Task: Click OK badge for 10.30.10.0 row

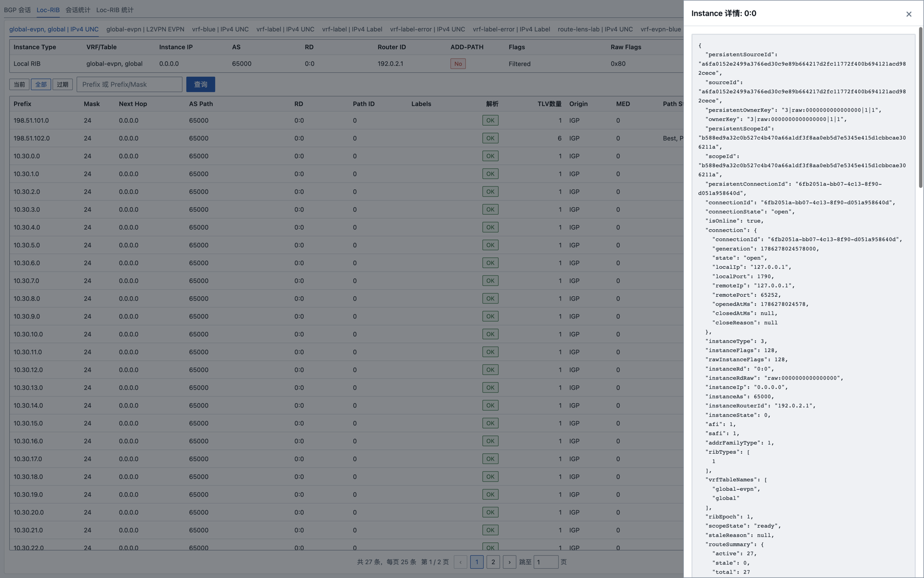Action: (x=490, y=334)
